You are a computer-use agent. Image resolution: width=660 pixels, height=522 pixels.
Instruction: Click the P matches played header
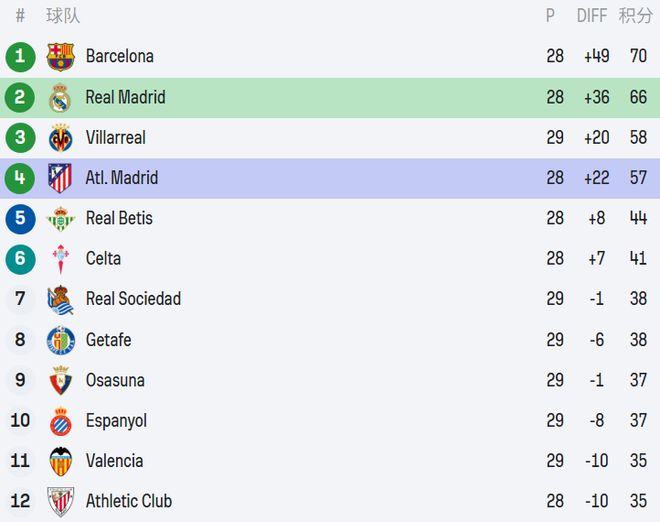pyautogui.click(x=550, y=16)
